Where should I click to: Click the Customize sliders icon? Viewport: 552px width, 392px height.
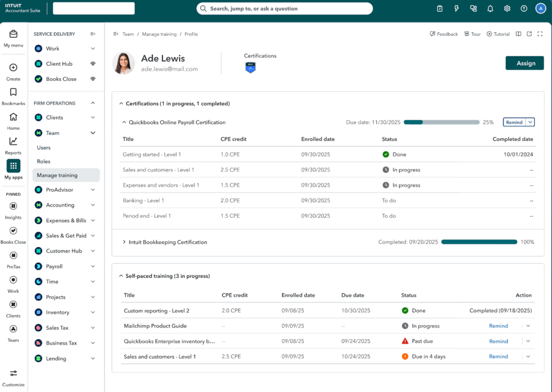13,374
